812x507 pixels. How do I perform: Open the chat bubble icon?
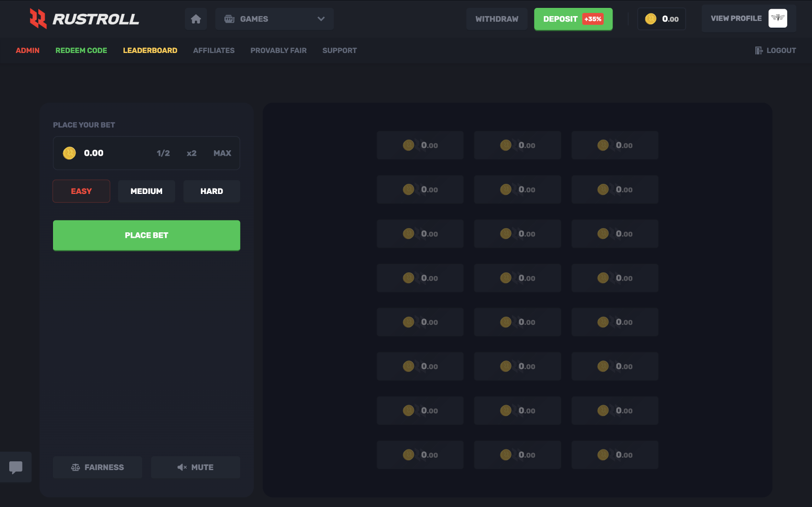click(16, 467)
